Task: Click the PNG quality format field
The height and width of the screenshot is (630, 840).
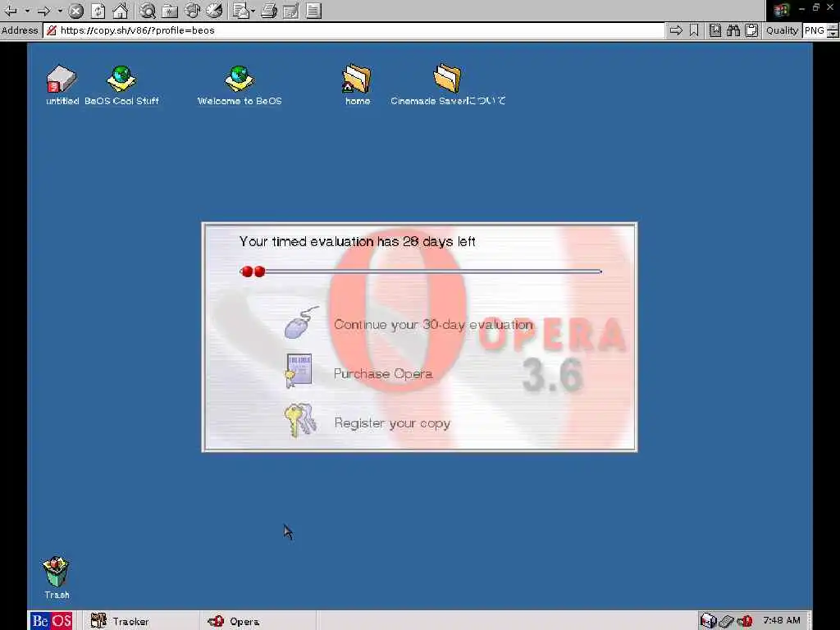Action: [x=815, y=30]
